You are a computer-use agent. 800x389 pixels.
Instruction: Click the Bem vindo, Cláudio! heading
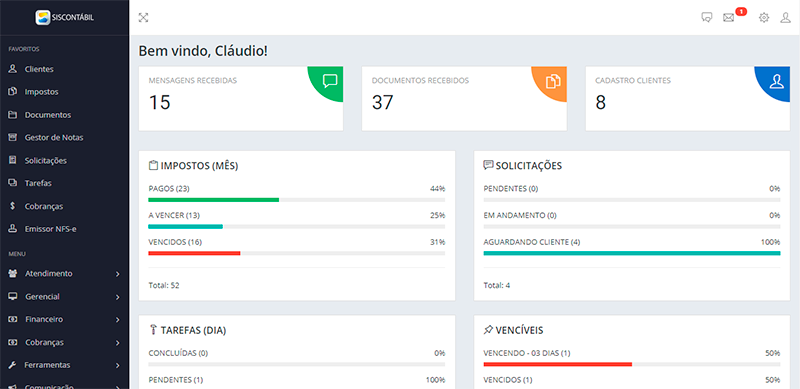[x=203, y=51]
